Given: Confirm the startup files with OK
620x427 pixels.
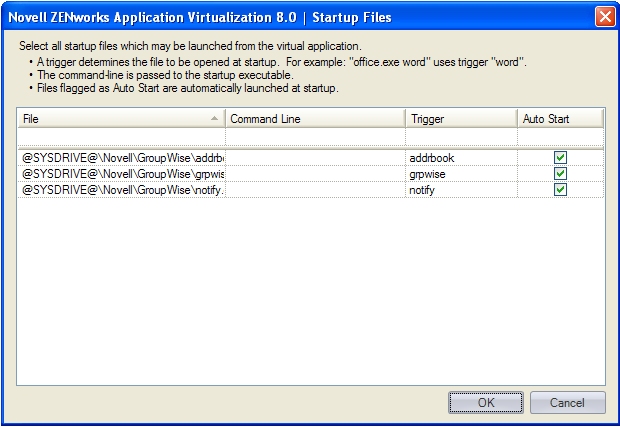Looking at the screenshot, I should pyautogui.click(x=486, y=403).
